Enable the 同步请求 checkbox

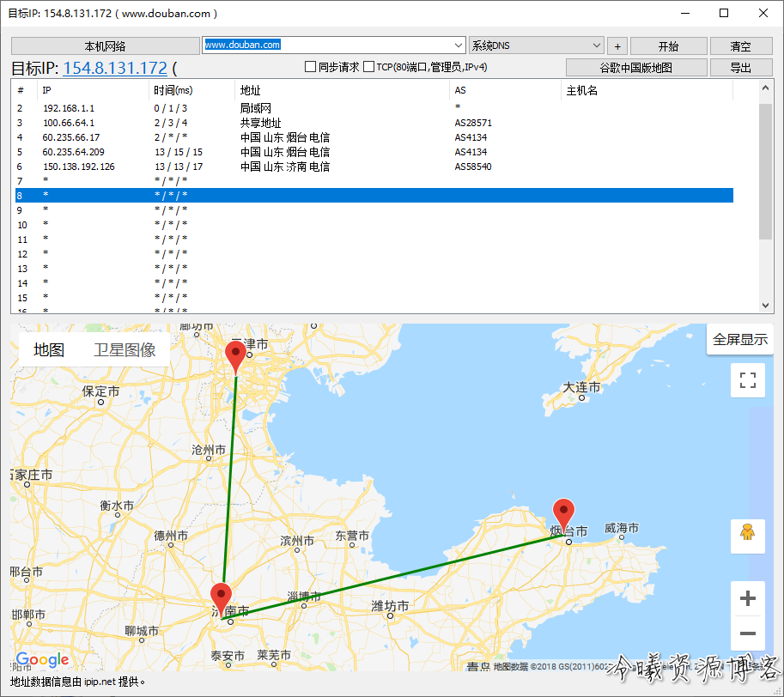pyautogui.click(x=311, y=66)
